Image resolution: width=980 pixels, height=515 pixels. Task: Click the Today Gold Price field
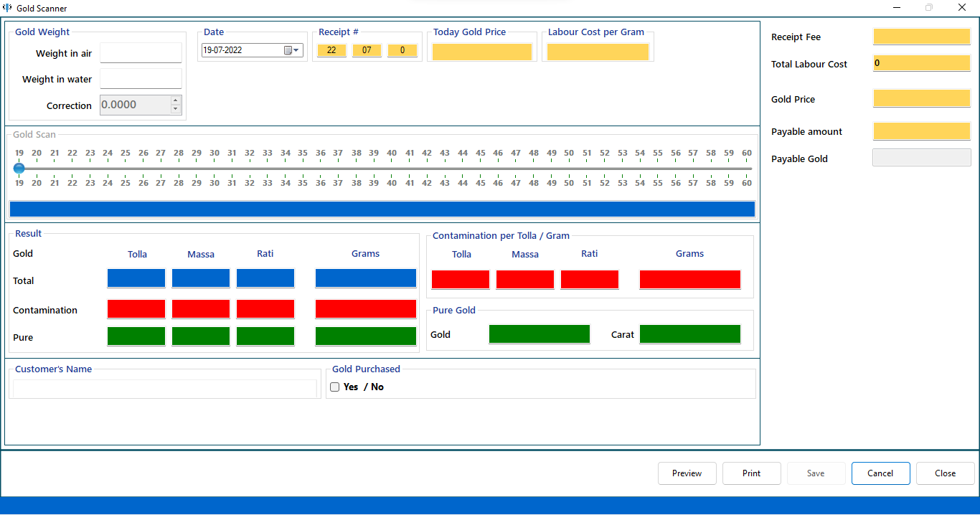(482, 52)
